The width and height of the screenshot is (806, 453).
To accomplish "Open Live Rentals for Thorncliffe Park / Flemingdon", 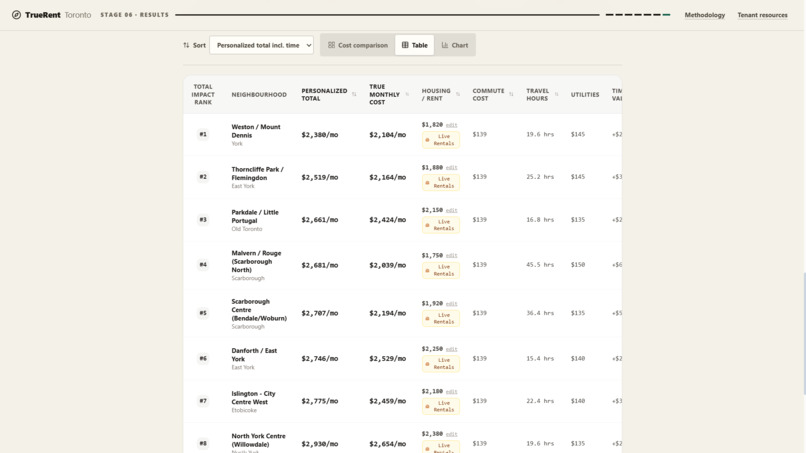I will pyautogui.click(x=441, y=183).
